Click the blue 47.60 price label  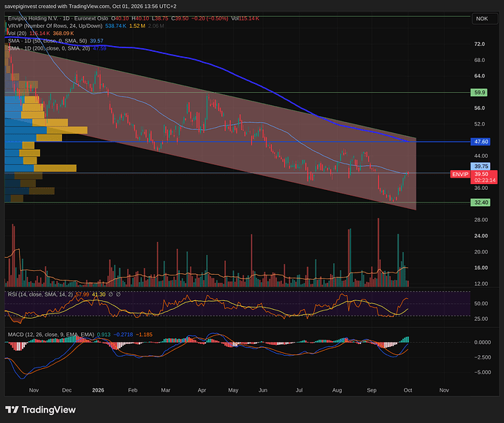481,142
